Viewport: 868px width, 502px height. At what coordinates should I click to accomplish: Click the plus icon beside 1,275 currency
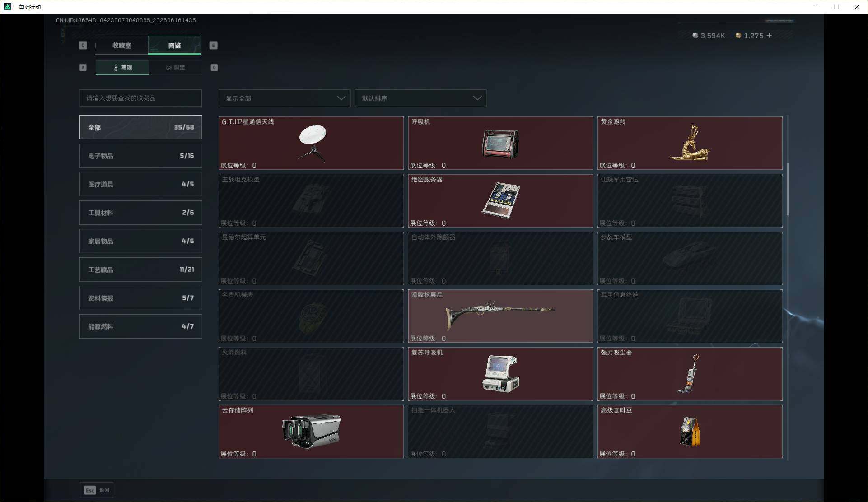(x=770, y=35)
